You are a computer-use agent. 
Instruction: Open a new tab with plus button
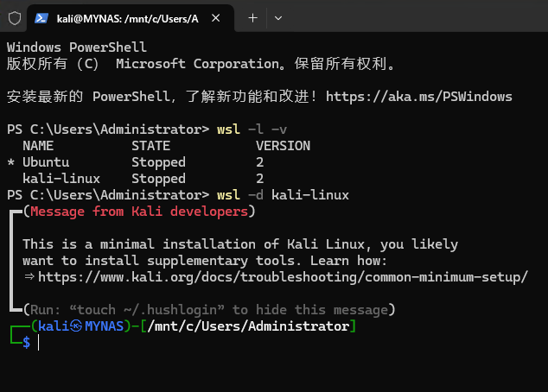tap(252, 18)
